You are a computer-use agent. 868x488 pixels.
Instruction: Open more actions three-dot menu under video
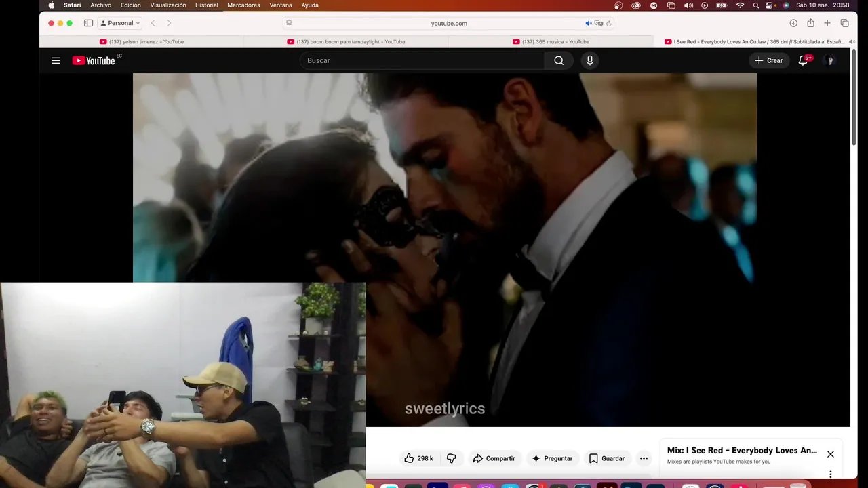coord(644,458)
